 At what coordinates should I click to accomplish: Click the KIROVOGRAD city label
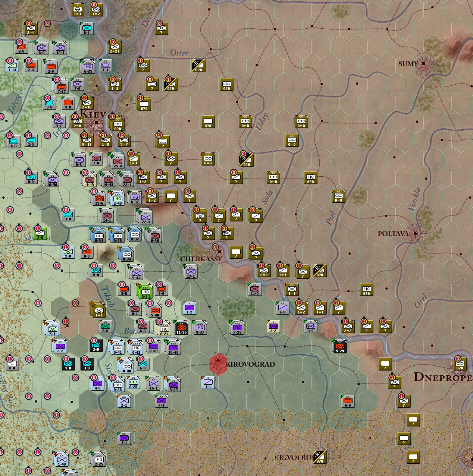(250, 364)
